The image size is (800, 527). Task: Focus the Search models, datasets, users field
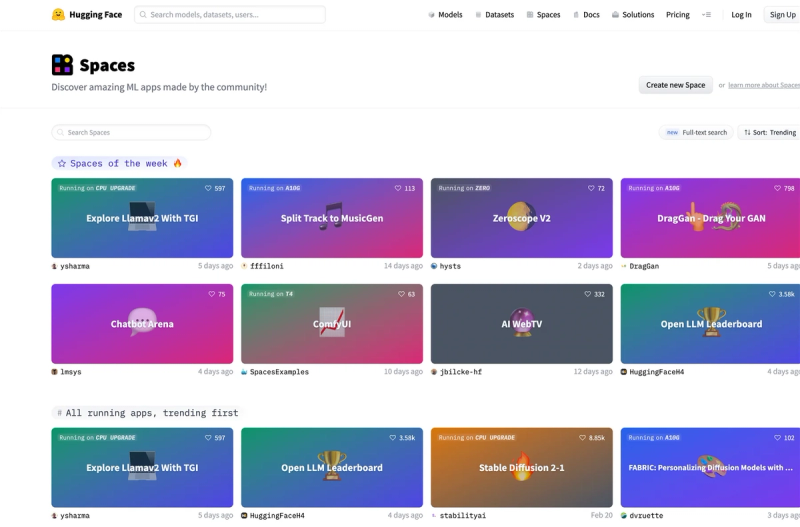[230, 15]
